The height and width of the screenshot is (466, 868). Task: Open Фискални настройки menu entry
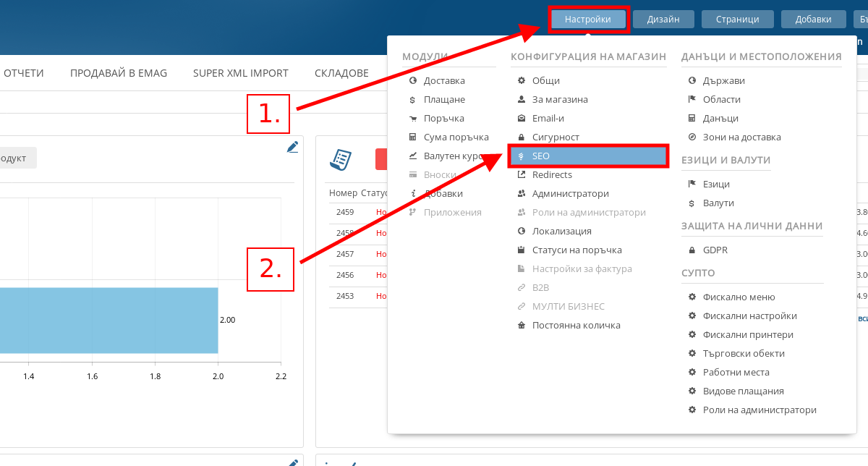pos(749,316)
